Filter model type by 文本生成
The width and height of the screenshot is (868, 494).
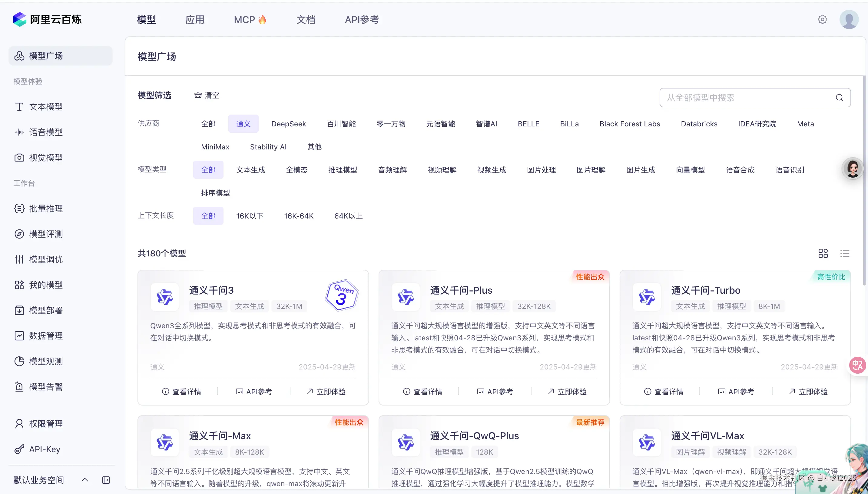pyautogui.click(x=250, y=170)
